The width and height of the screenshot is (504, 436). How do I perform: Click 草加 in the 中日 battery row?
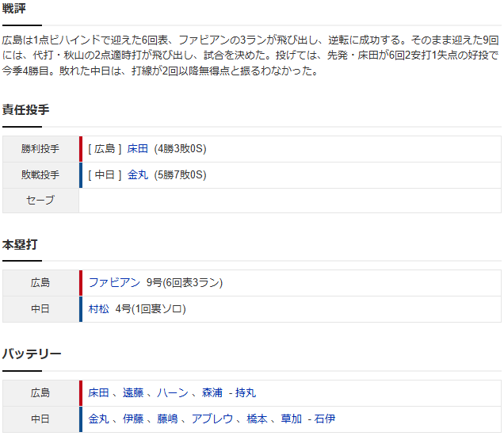point(291,419)
